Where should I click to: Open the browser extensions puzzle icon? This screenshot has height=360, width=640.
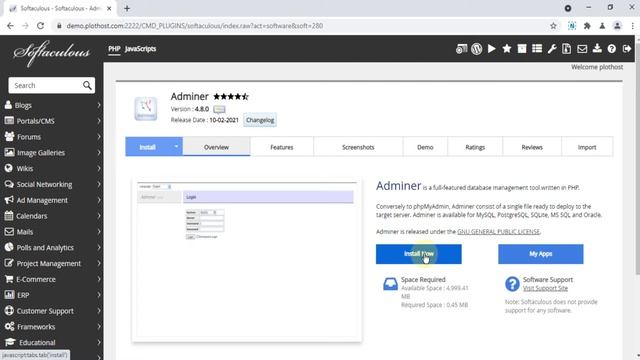(587, 26)
